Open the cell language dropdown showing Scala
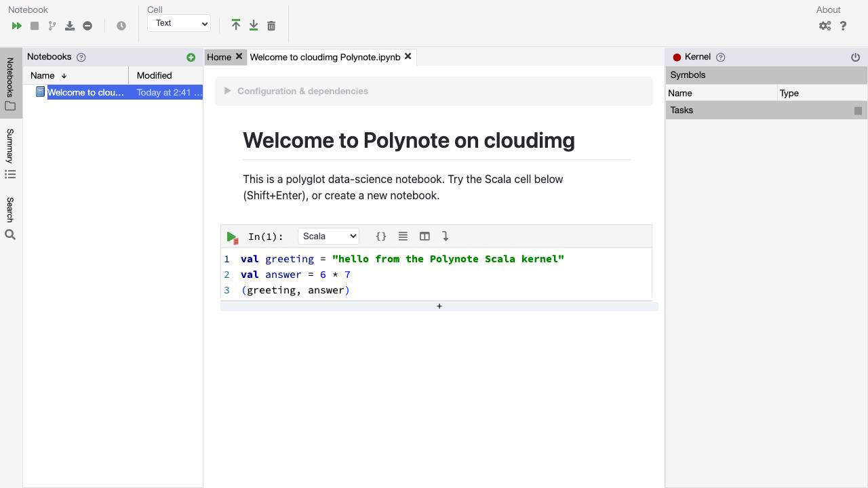 [x=328, y=236]
